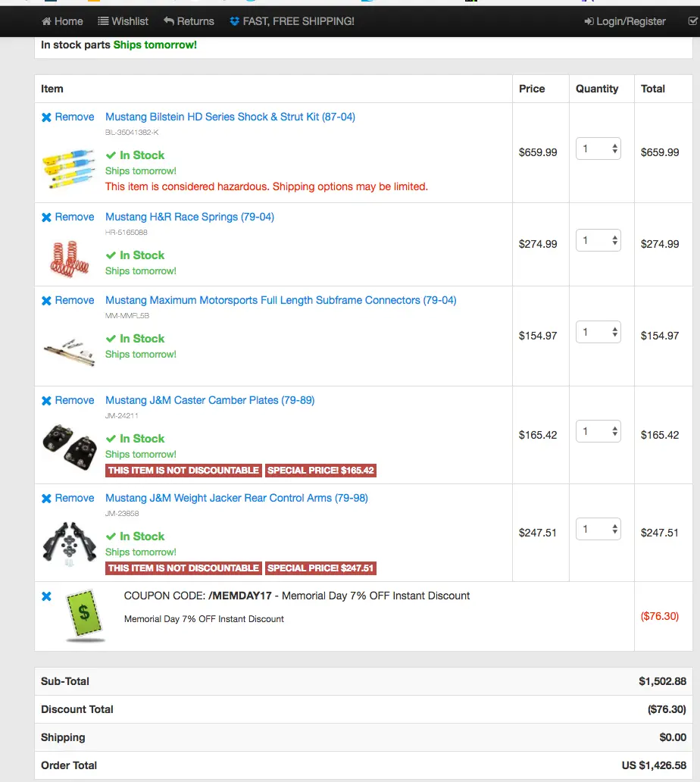Open quantity dropdown for Subframe Connectors
700x782 pixels.
[598, 332]
